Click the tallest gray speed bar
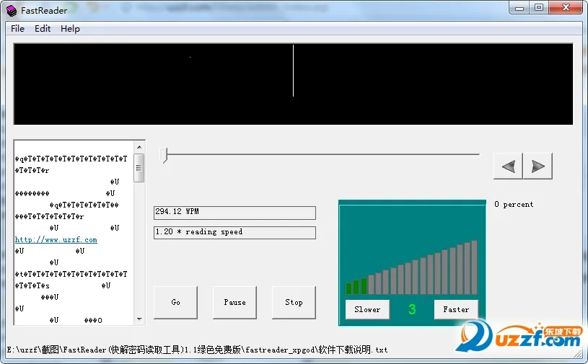Viewport: 588px width, 364px height. point(474,267)
